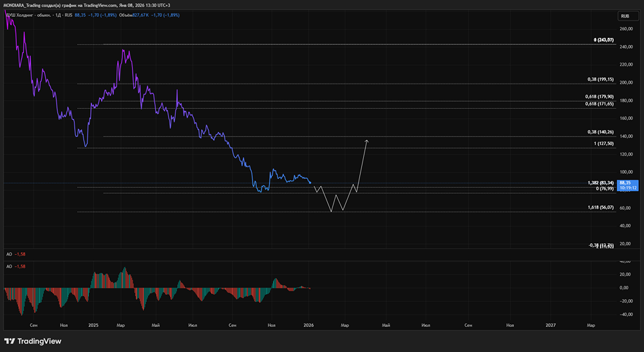Open the RUB currency selector
The image size is (644, 352).
tap(624, 15)
